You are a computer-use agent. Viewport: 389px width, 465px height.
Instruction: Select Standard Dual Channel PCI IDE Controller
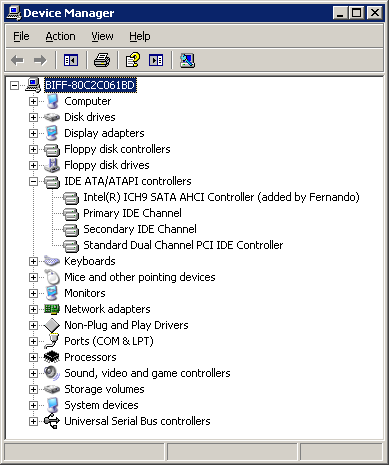click(x=183, y=245)
